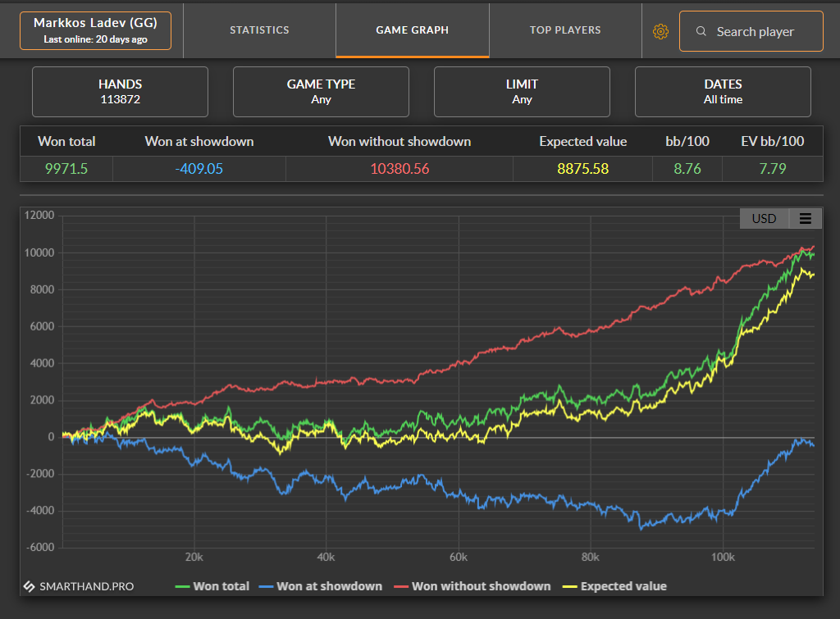Click the Won total value 9971.5
The height and width of the screenshot is (619, 840).
pos(66,169)
